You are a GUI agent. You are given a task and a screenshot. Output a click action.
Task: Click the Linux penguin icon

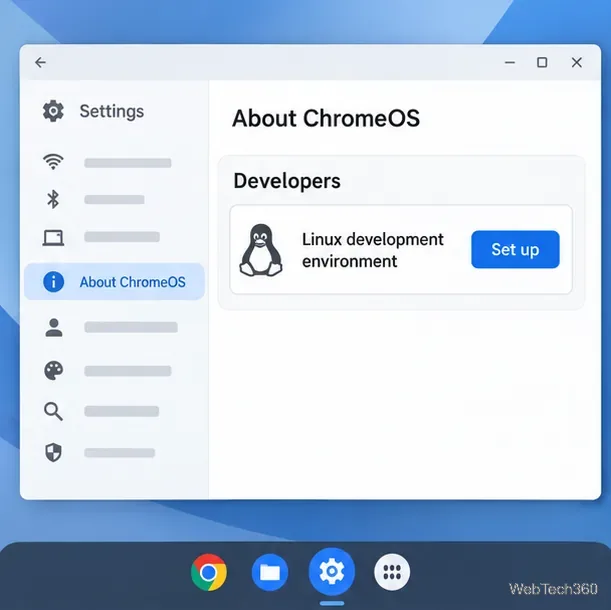261,250
